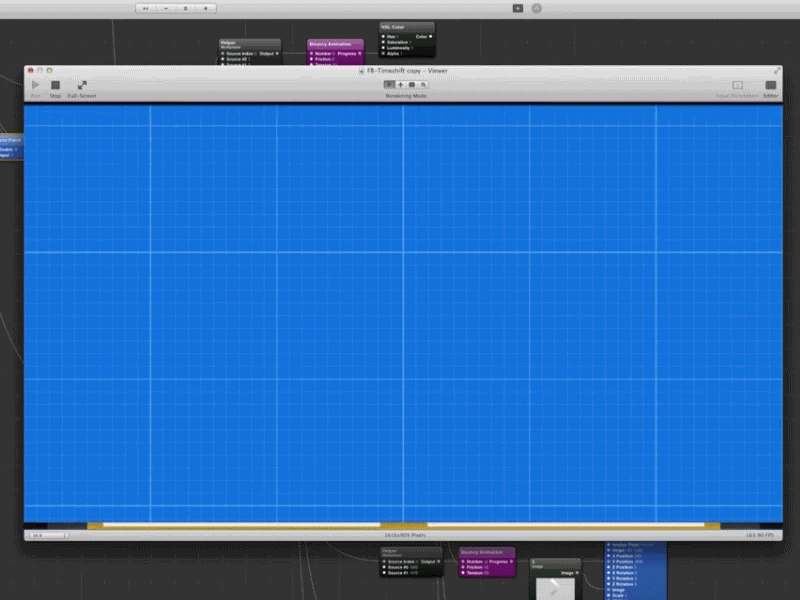
Task: Click Source #0 port on lower Helper
Action: (x=384, y=567)
